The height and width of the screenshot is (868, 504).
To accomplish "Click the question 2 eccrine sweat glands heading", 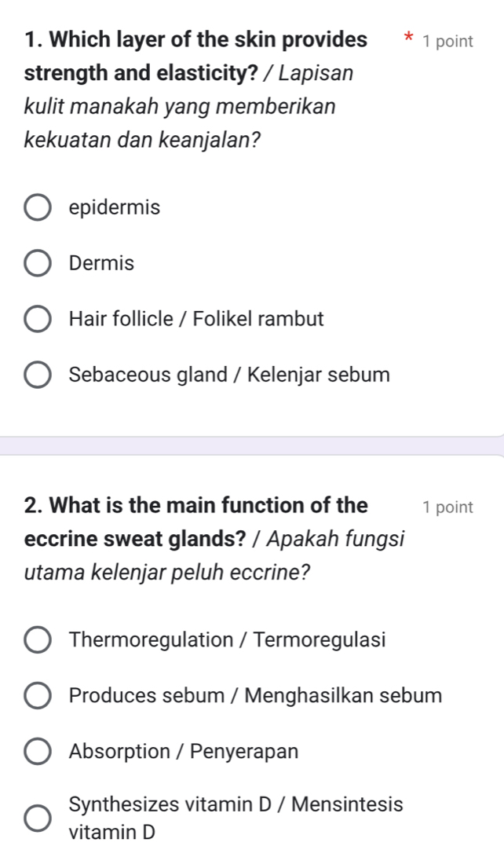I will 214,539.
